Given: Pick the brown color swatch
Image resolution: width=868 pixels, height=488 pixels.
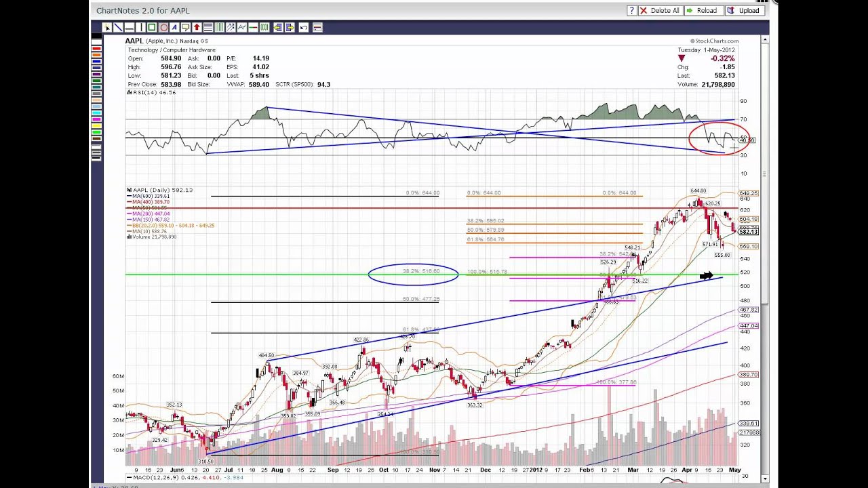Looking at the screenshot, I should (x=96, y=138).
